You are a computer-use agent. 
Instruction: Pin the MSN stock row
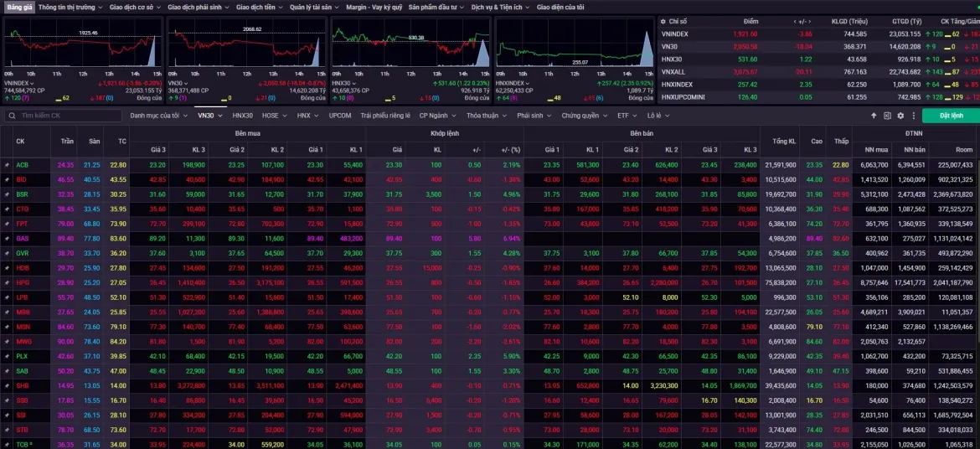7,327
